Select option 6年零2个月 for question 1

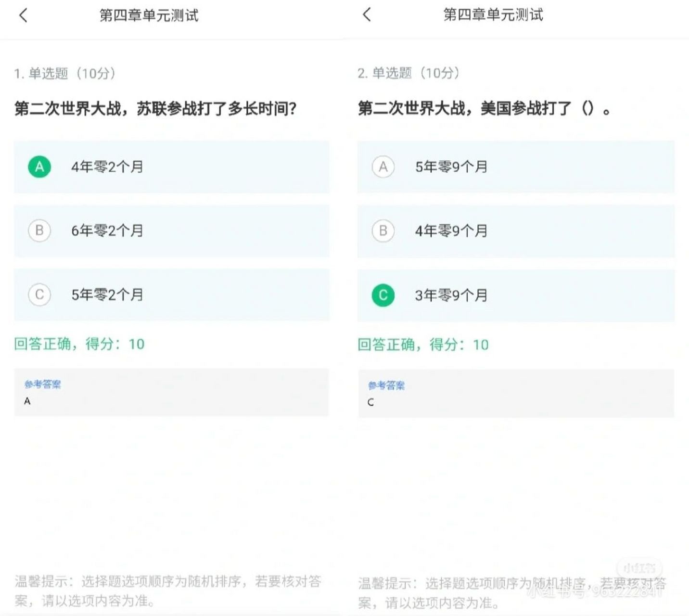tap(107, 231)
